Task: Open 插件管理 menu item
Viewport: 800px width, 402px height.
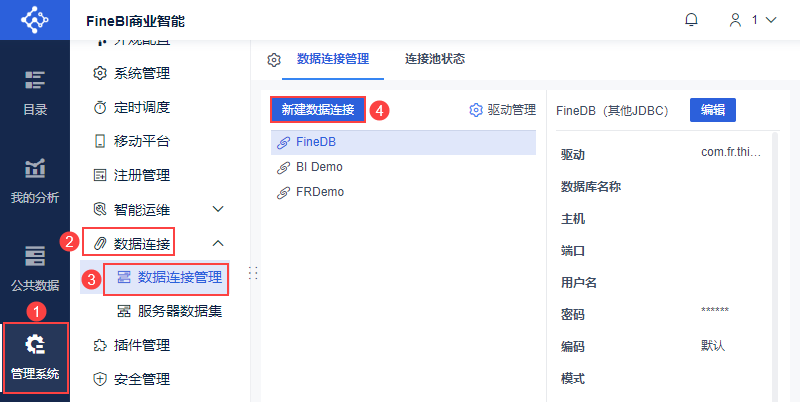Action: pyautogui.click(x=141, y=345)
